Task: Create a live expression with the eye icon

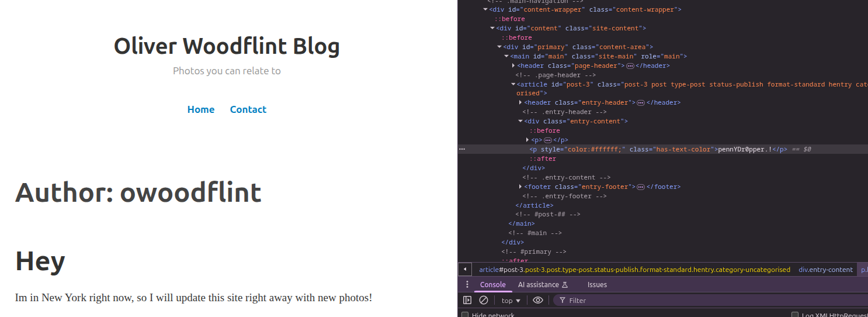Action: (x=538, y=300)
